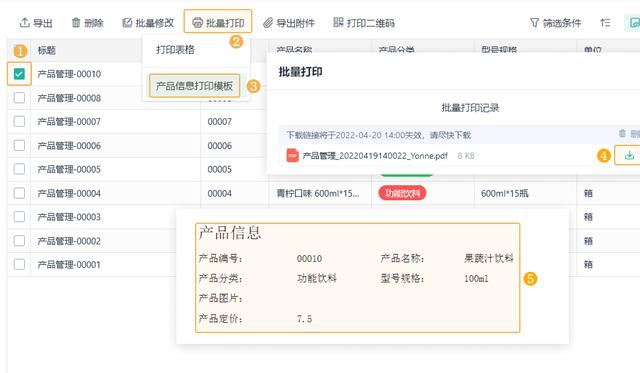Click the red 功能饮料 category tag
This screenshot has width=640, height=373.
pos(402,193)
